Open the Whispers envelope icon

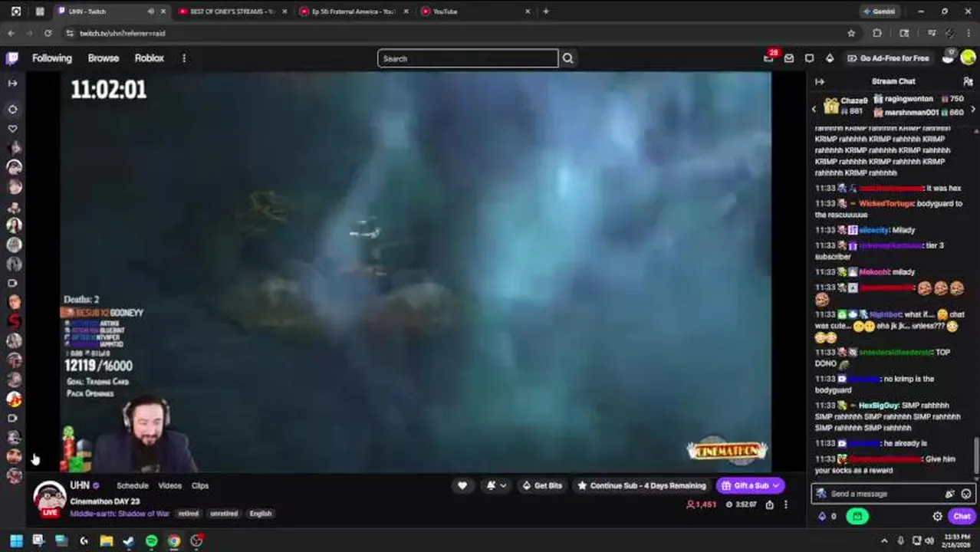(788, 58)
